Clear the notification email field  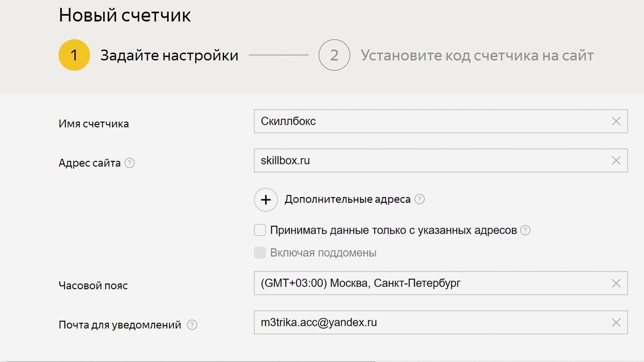tap(616, 323)
